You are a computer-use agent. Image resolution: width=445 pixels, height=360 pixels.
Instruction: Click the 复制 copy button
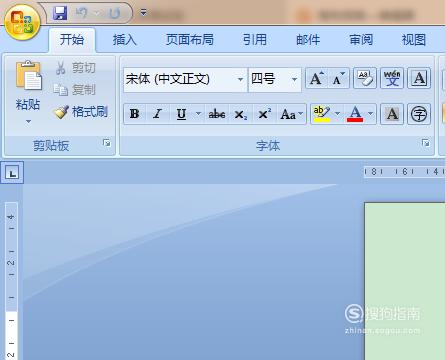75,89
